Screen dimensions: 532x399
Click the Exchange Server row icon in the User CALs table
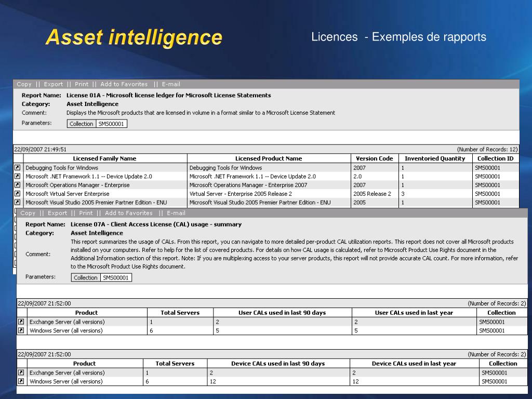tap(21, 322)
